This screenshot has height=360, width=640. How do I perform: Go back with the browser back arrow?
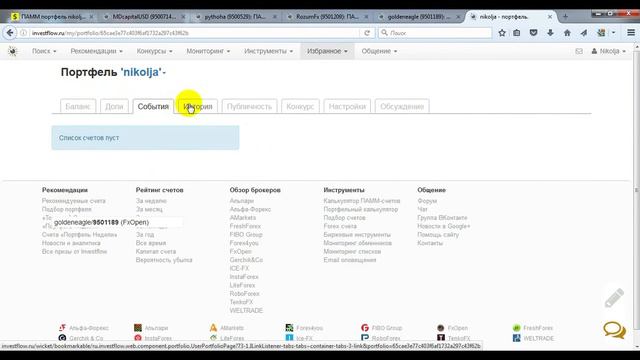[x=10, y=33]
